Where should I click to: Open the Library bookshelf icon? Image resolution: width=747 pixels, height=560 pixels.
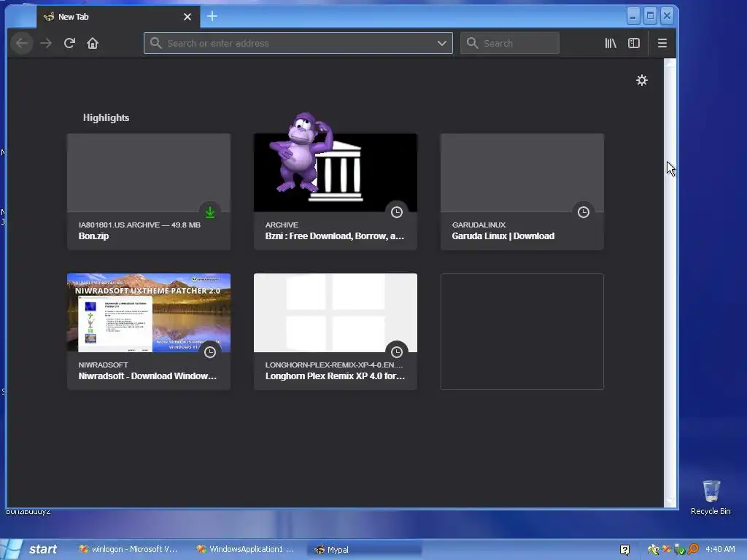point(611,43)
